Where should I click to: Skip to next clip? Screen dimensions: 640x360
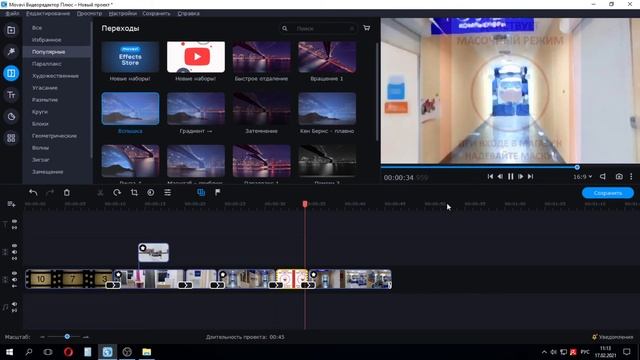[x=530, y=176]
